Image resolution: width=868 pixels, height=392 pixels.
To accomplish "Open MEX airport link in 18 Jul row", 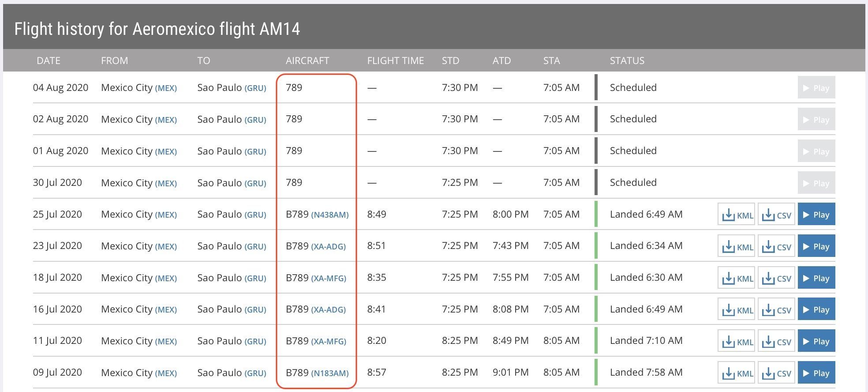I will pyautogui.click(x=166, y=278).
